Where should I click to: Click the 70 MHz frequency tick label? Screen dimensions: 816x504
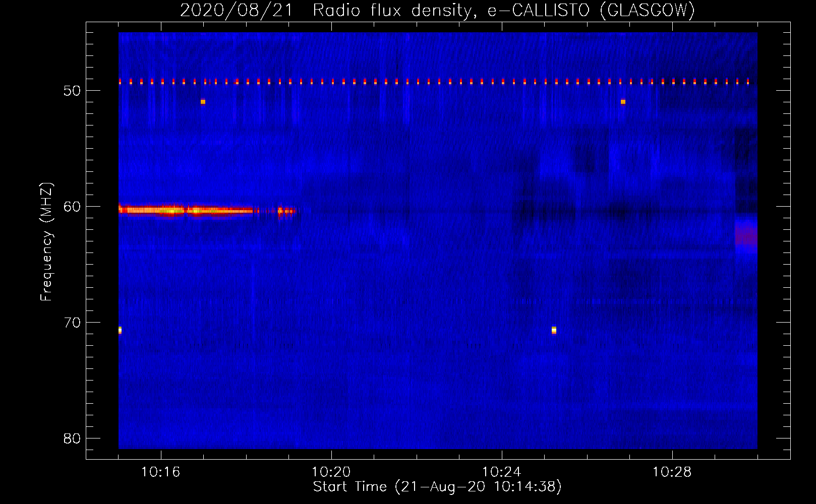[72, 323]
